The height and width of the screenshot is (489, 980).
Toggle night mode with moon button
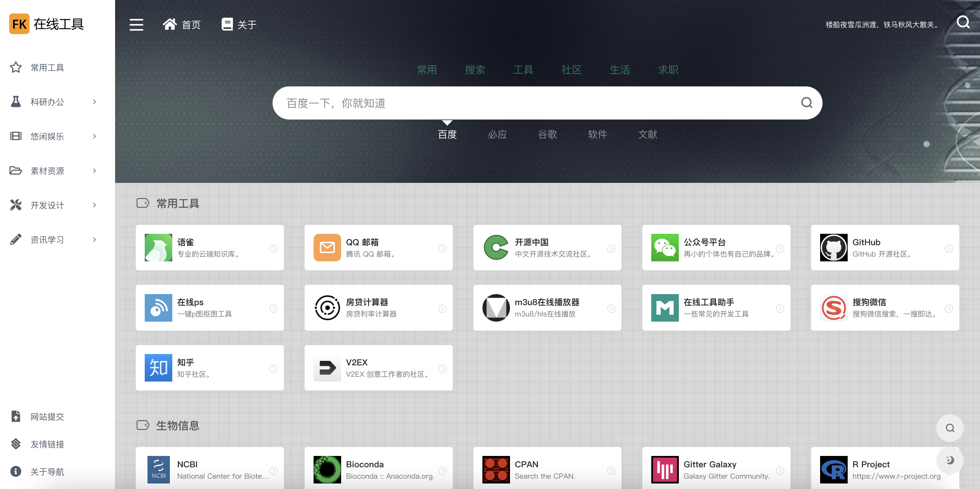(950, 460)
